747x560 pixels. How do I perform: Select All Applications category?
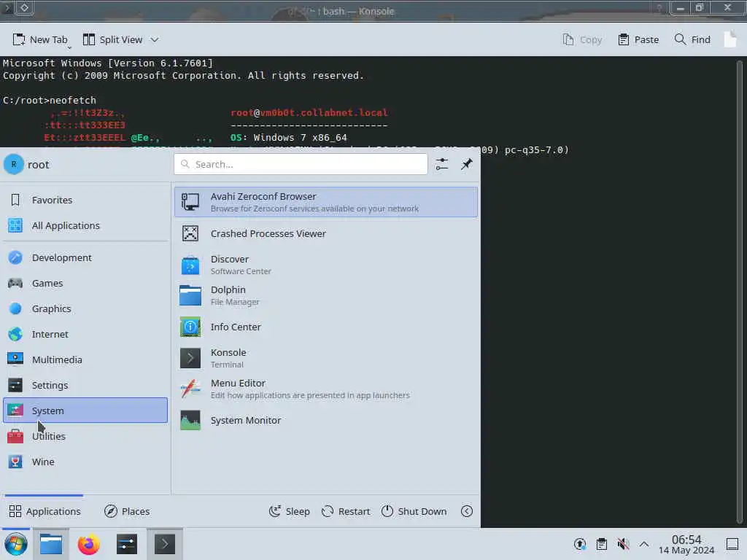click(x=85, y=226)
